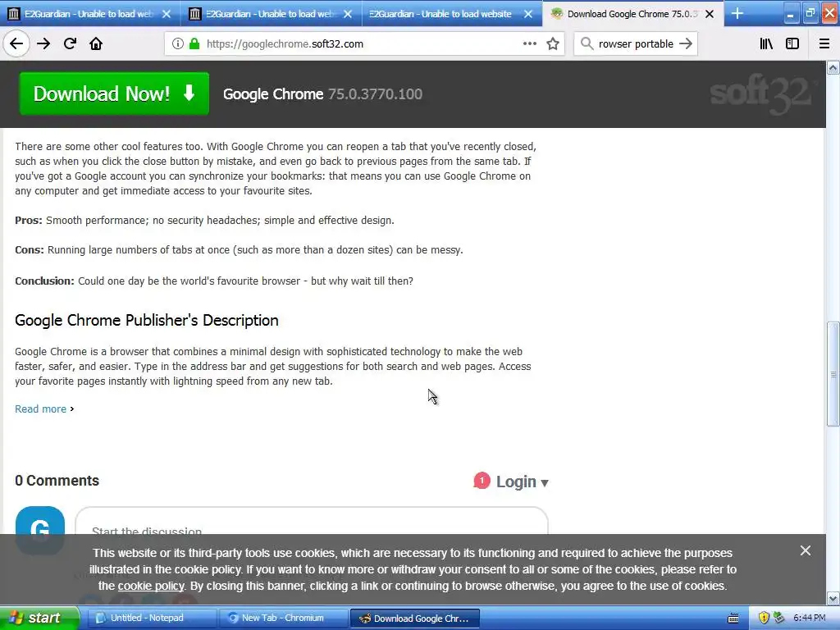
Task: Click the security shield tray icon
Action: pyautogui.click(x=764, y=618)
